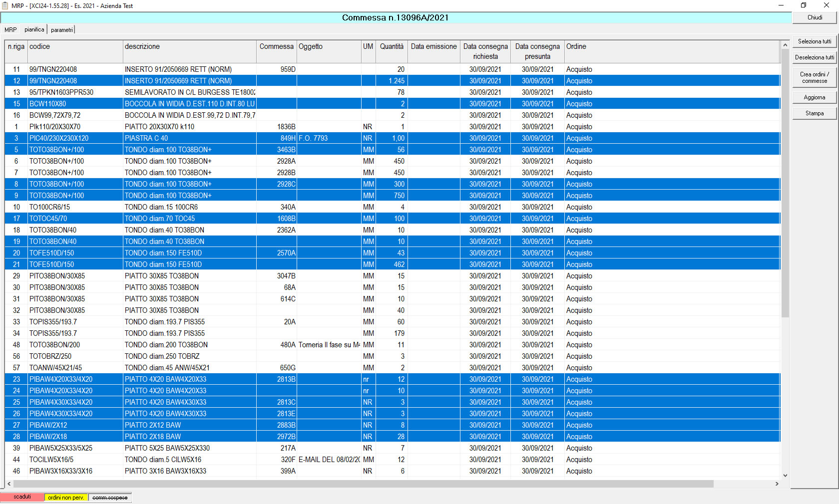Click commessa 614C cell
Screen dimensions: 839x504
[x=277, y=299]
